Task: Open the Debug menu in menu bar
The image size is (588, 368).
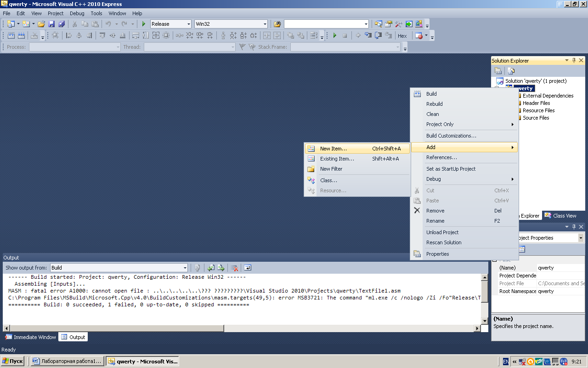Action: click(77, 13)
